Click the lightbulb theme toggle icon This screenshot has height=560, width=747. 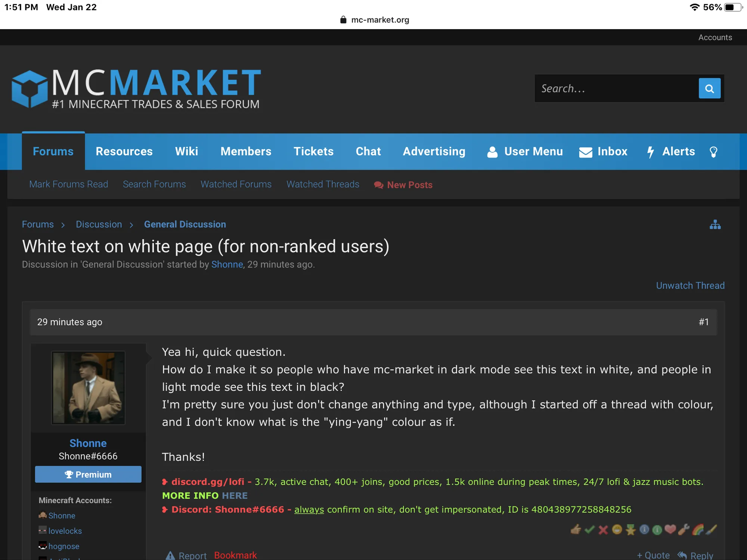[713, 152]
